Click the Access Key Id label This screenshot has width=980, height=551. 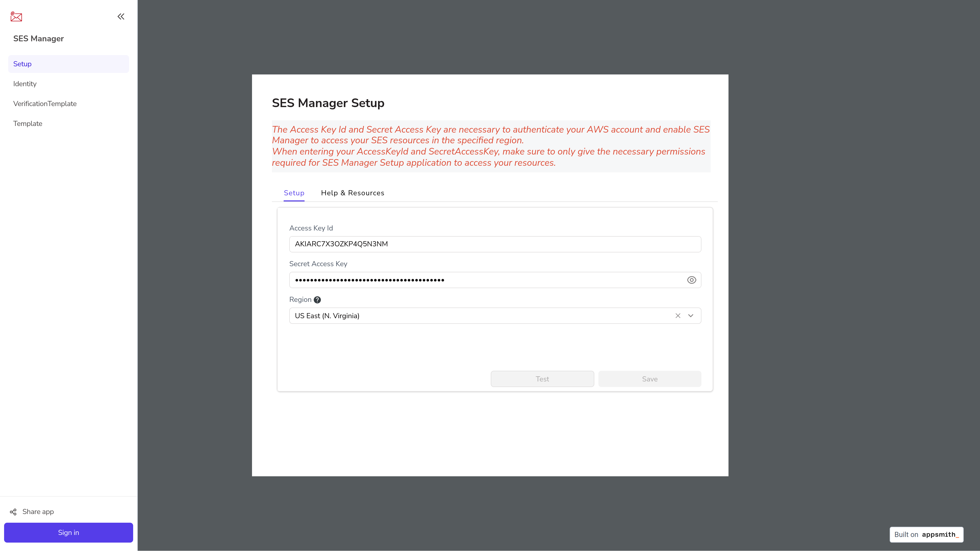pos(311,228)
